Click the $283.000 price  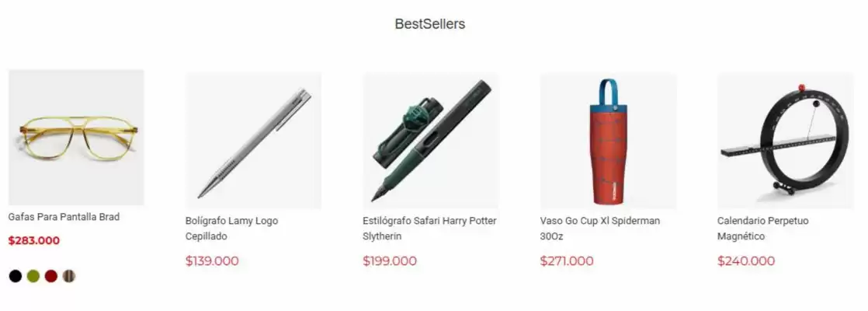coord(33,240)
